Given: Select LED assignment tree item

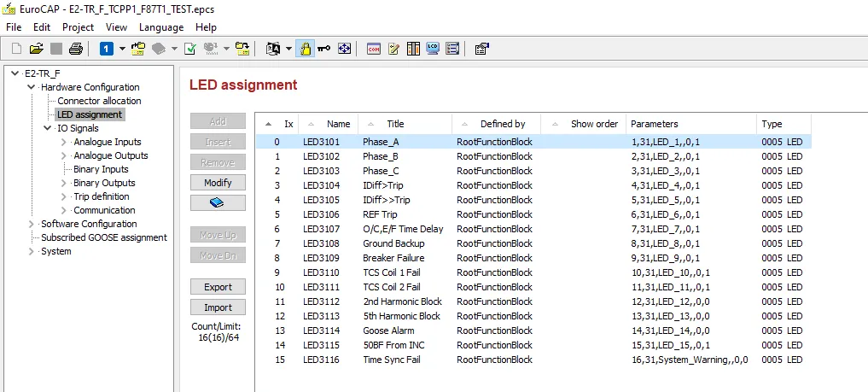Looking at the screenshot, I should tap(90, 114).
